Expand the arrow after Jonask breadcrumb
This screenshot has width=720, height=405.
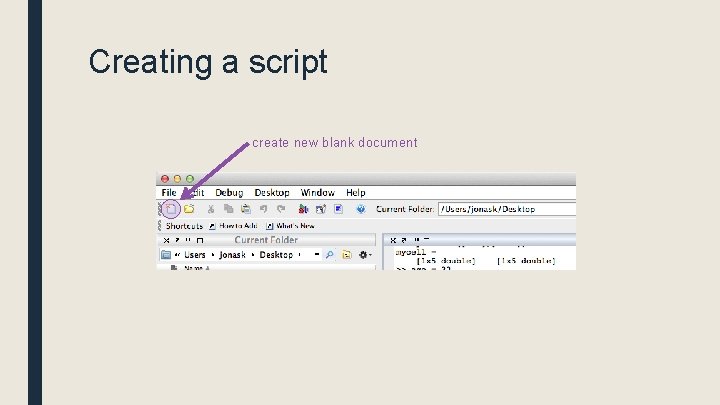pyautogui.click(x=253, y=255)
